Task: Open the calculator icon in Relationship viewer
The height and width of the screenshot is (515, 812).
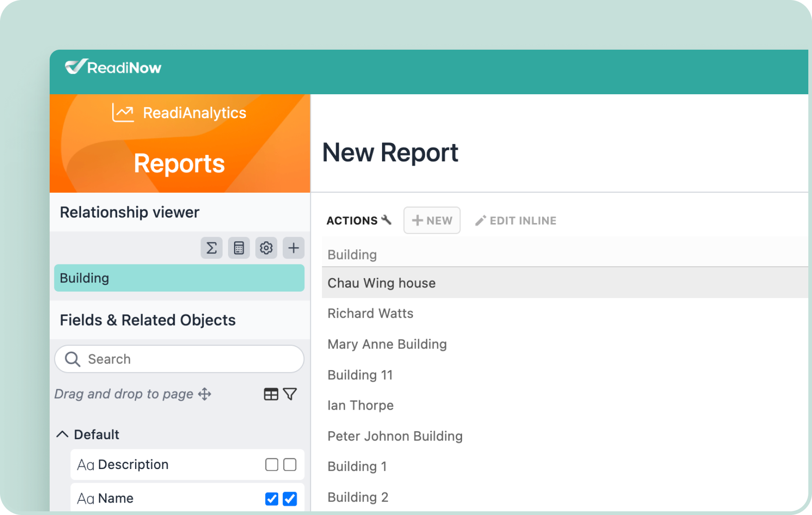Action: [x=239, y=248]
